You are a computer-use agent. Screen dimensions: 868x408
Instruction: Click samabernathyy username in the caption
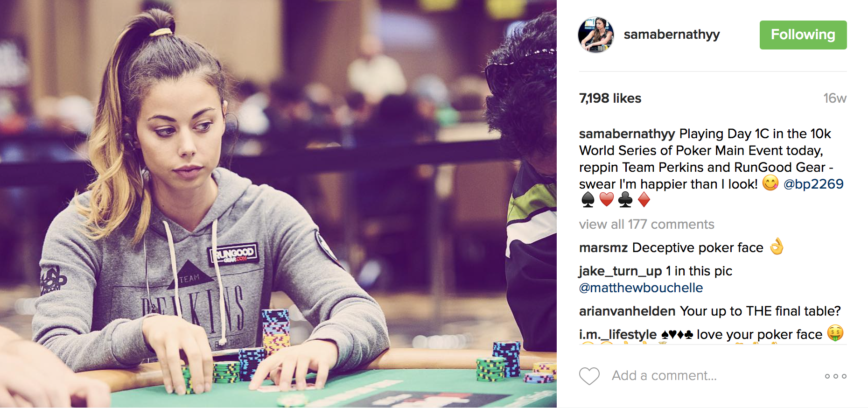pos(627,134)
